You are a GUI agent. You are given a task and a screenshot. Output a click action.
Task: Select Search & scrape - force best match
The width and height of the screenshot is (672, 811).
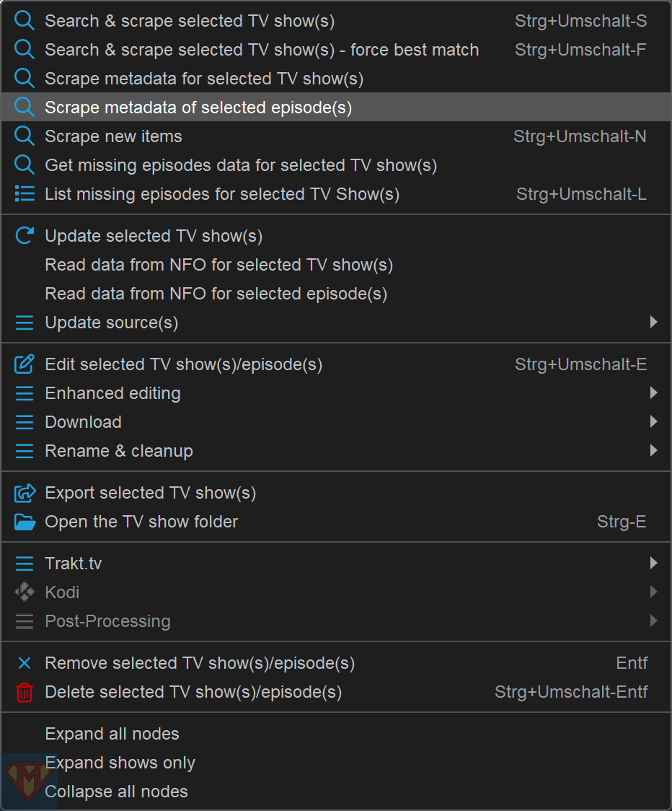pos(262,50)
